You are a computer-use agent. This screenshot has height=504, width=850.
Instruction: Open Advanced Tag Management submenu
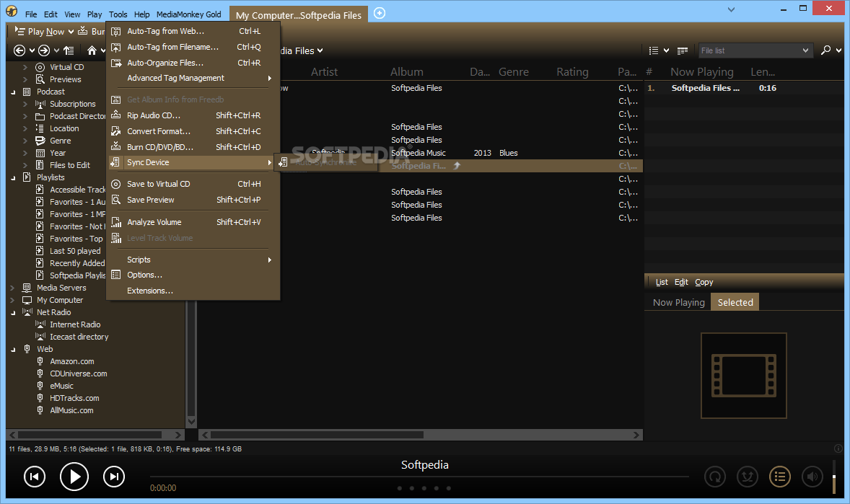pyautogui.click(x=193, y=78)
